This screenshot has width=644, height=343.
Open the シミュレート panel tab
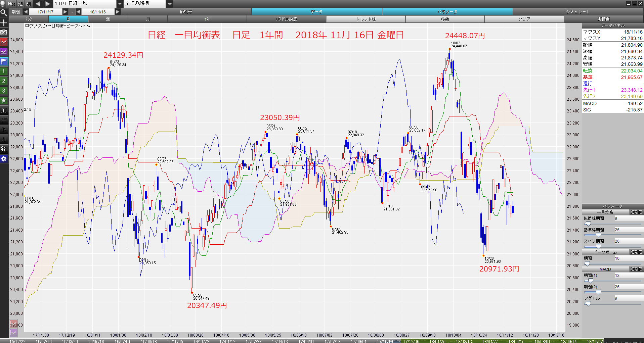coord(578,12)
